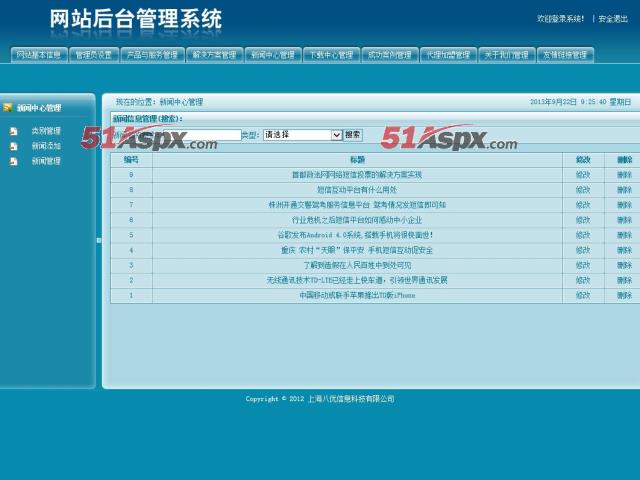Click 修改 for news row number 3
This screenshot has height=480, width=640.
(583, 265)
